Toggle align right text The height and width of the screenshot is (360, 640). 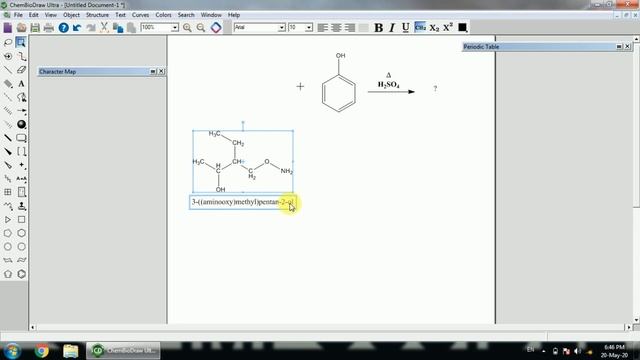pyautogui.click(x=350, y=27)
